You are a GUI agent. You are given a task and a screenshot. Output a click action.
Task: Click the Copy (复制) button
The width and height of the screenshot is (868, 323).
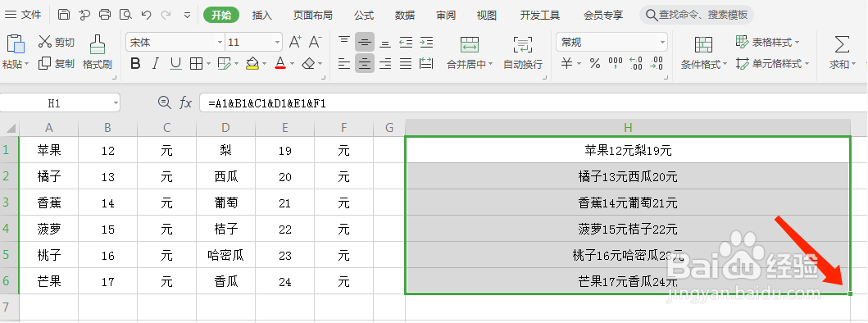(x=56, y=64)
